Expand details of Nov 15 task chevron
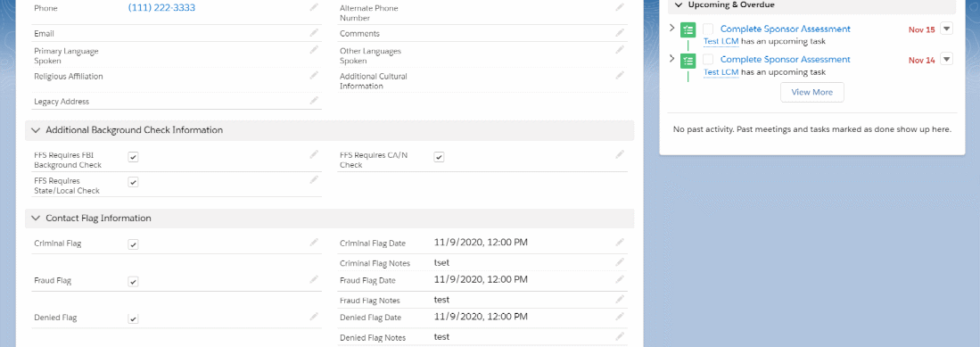The image size is (980, 347). (671, 29)
